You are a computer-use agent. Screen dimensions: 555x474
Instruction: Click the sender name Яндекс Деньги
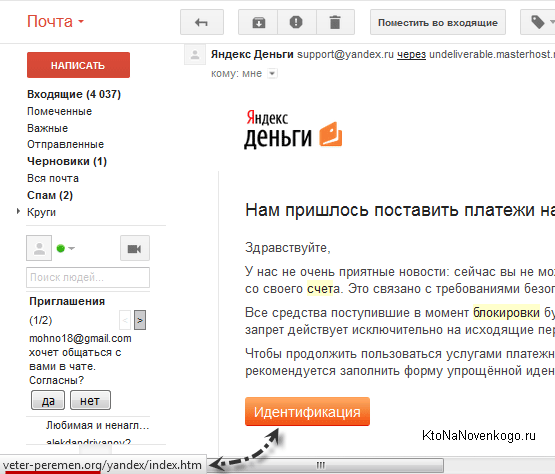click(252, 55)
